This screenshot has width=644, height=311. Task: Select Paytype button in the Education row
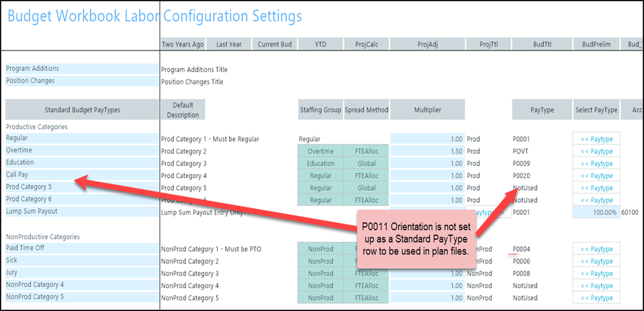pos(596,163)
